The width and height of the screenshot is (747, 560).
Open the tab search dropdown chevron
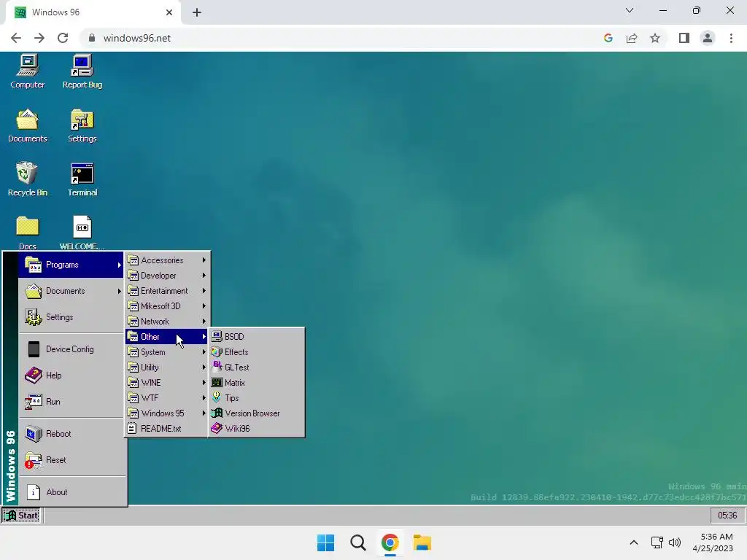click(630, 10)
